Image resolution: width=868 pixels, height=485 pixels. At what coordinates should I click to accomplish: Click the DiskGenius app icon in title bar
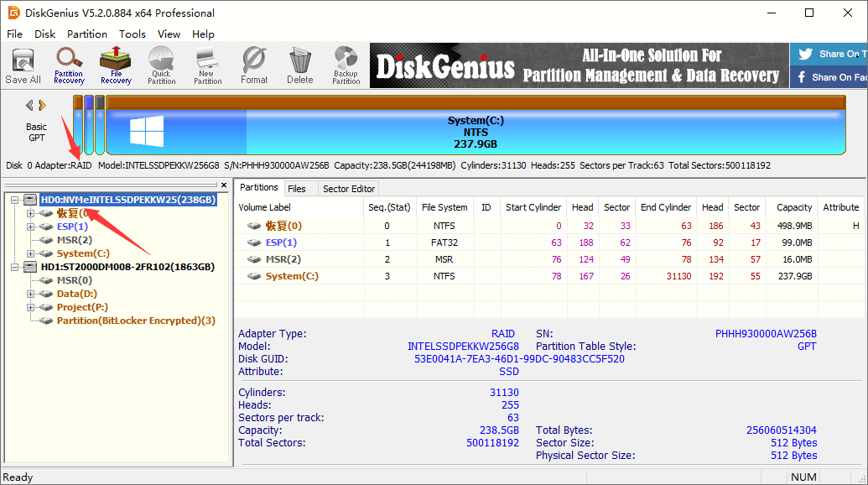point(14,13)
